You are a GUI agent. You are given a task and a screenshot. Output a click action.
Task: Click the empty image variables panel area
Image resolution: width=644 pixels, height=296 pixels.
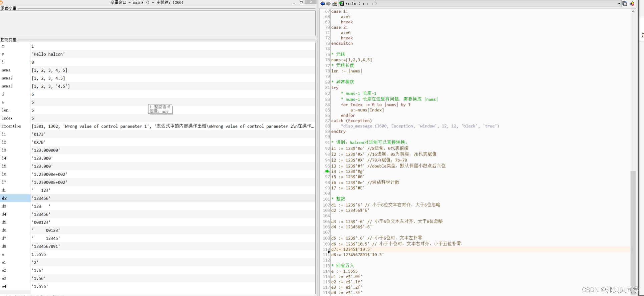coord(157,23)
